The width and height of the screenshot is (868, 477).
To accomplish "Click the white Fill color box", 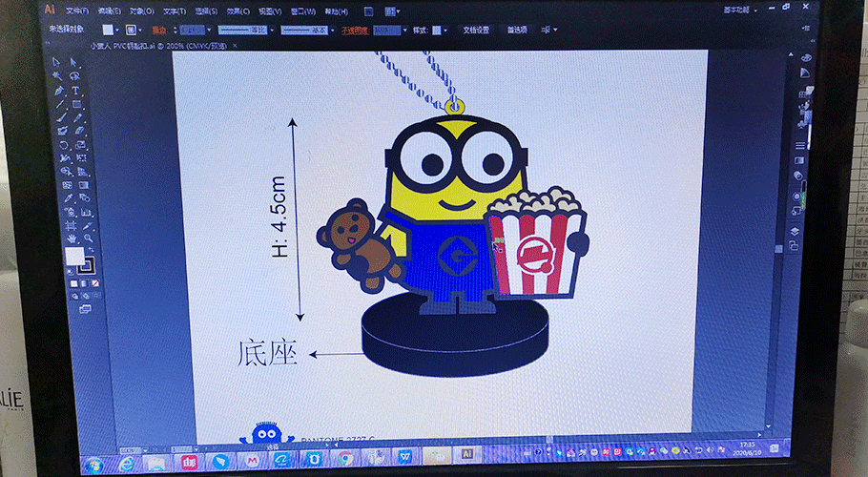I will 74,257.
